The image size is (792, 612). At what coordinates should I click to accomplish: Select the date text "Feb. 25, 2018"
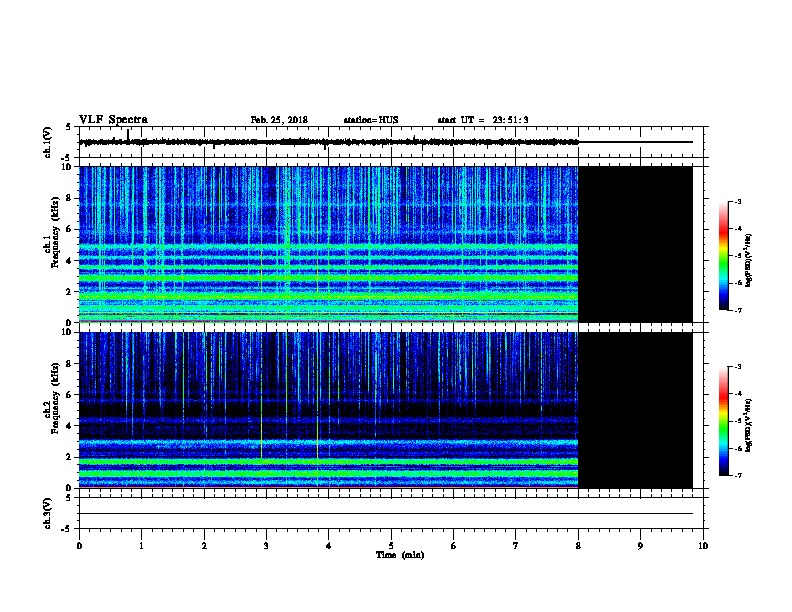click(x=279, y=120)
